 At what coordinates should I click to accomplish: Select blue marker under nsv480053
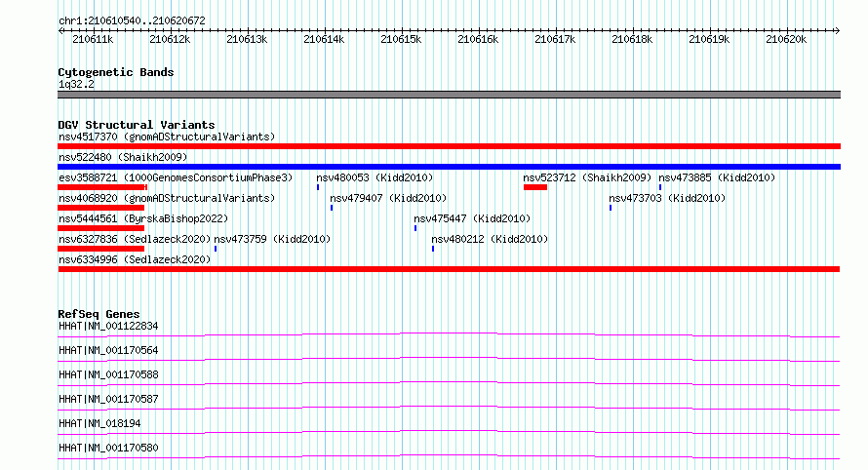click(318, 187)
